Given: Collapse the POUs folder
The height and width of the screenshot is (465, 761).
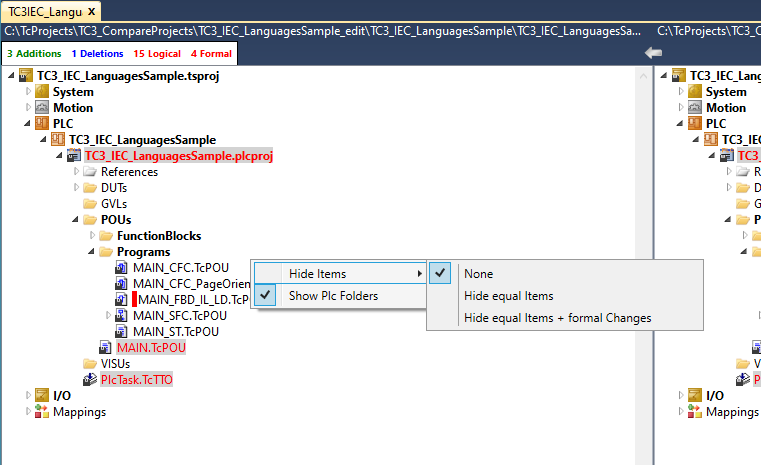Looking at the screenshot, I should [x=75, y=220].
